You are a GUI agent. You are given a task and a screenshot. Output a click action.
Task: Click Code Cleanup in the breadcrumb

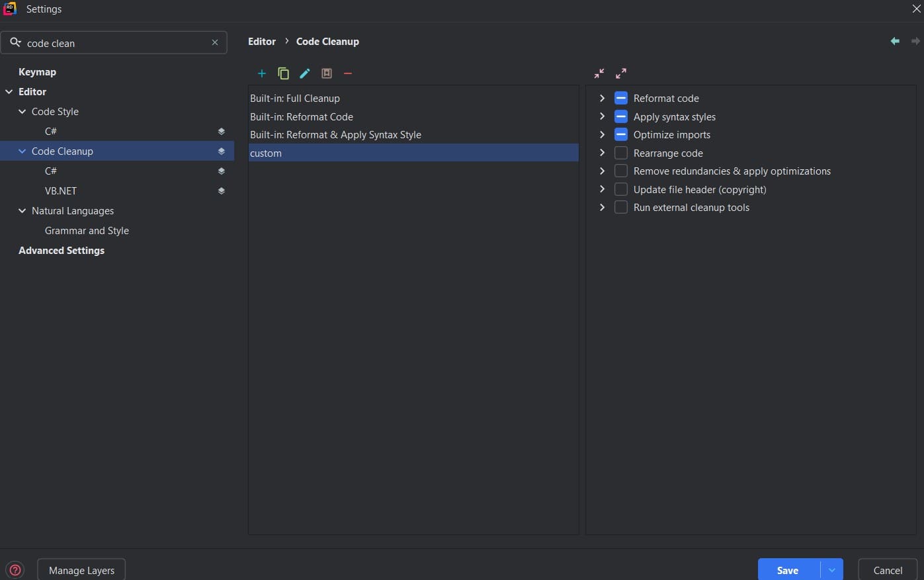click(327, 41)
